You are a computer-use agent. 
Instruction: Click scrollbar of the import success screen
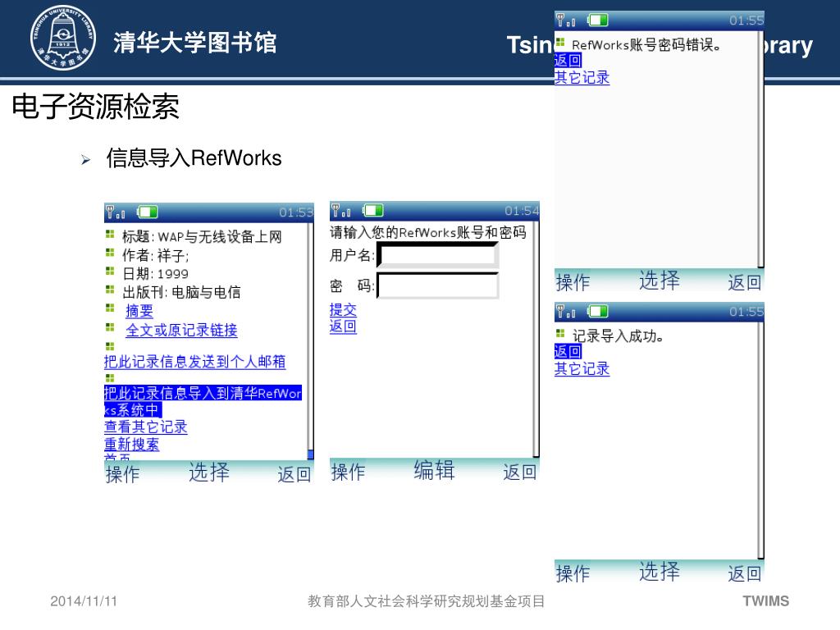click(x=760, y=441)
